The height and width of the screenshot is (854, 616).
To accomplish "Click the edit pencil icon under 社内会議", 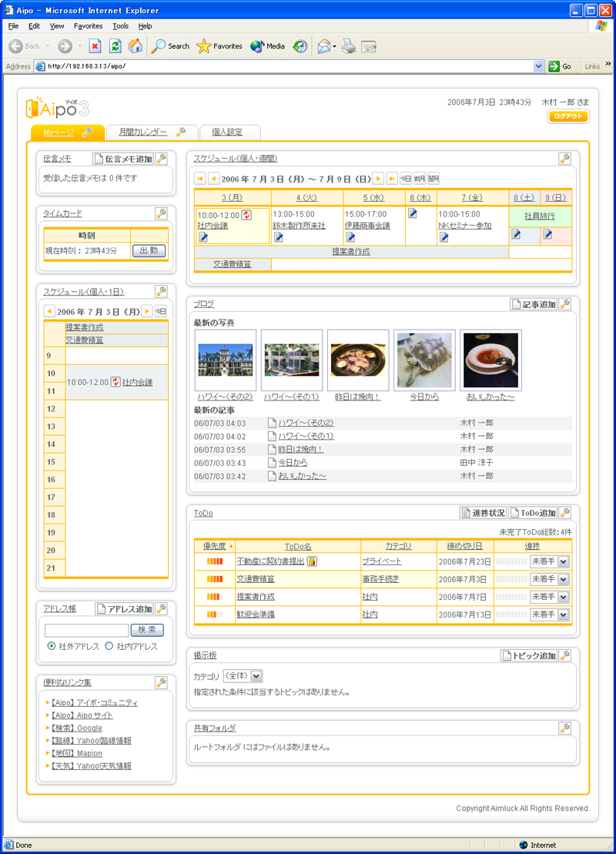I will click(x=203, y=237).
